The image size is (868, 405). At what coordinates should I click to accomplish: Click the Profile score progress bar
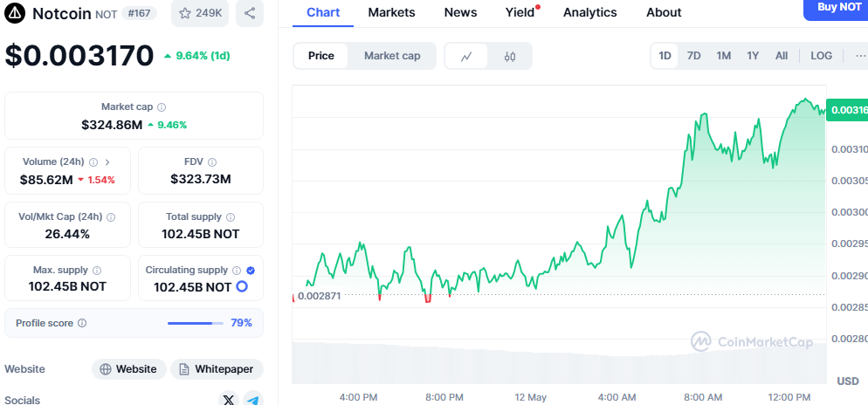[196, 323]
